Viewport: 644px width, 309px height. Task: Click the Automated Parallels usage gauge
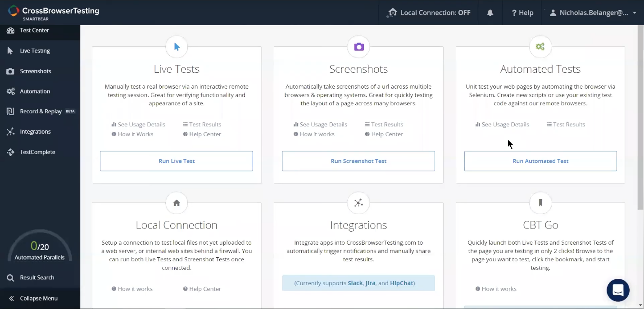(x=40, y=247)
